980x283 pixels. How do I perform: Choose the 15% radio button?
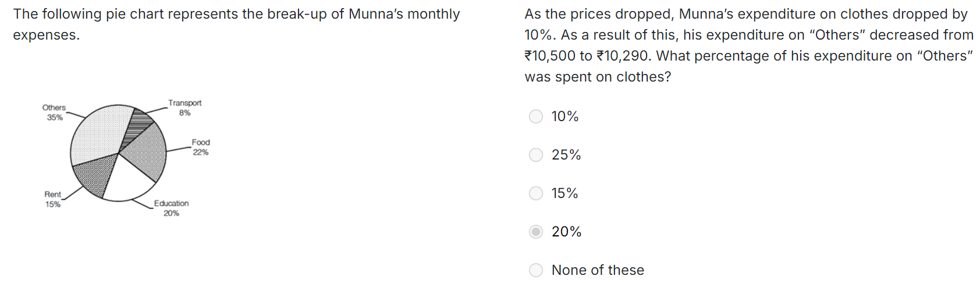(536, 193)
